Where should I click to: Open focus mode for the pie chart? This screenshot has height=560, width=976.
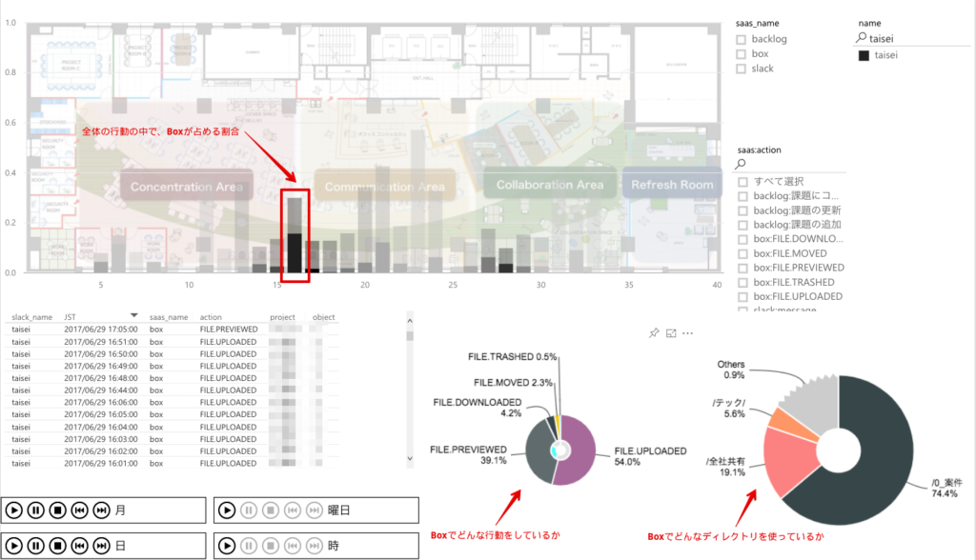point(671,333)
